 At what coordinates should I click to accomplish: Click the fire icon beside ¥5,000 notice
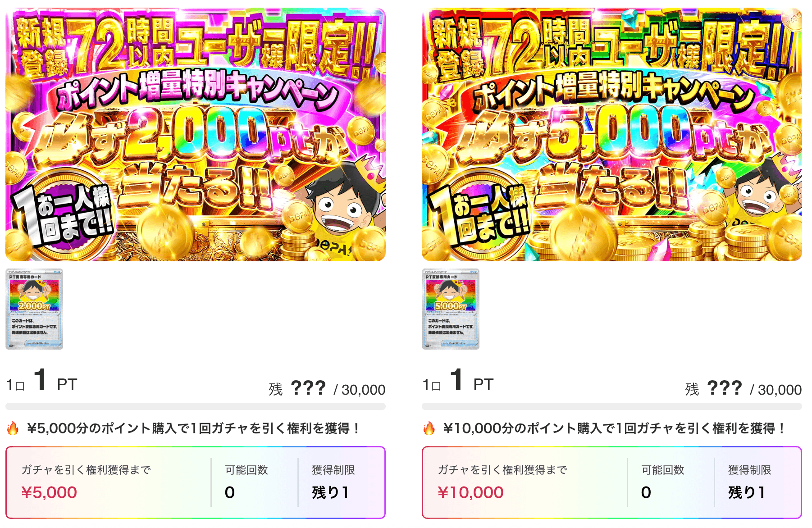(13, 428)
